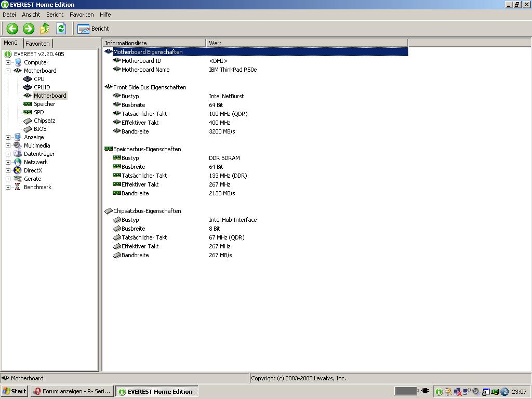
Task: Click the Wert column header
Action: click(x=307, y=43)
